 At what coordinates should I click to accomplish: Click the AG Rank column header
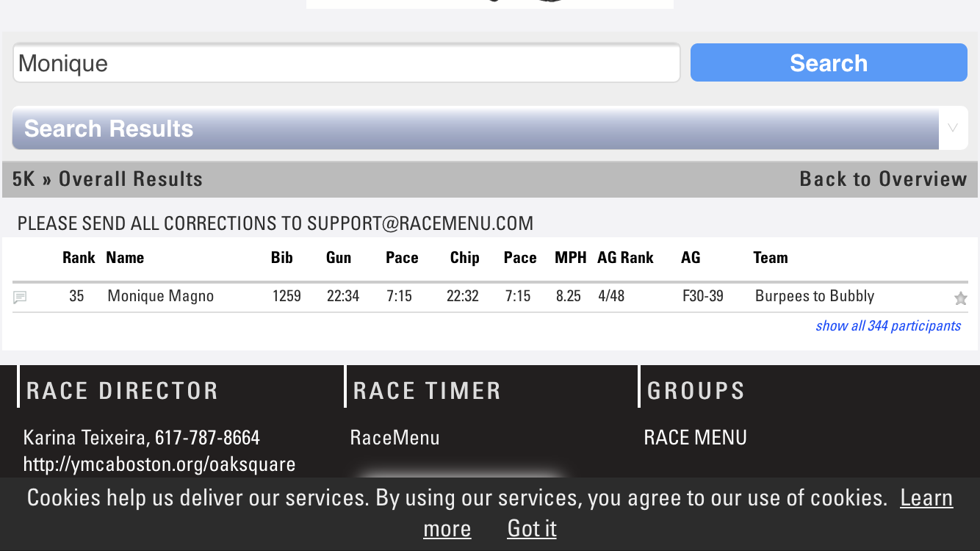click(x=625, y=258)
